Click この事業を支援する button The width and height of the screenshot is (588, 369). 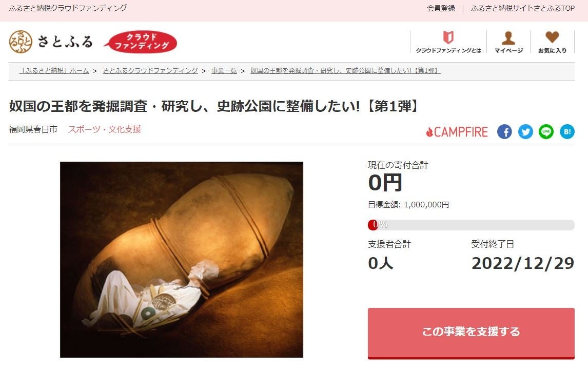tap(471, 333)
